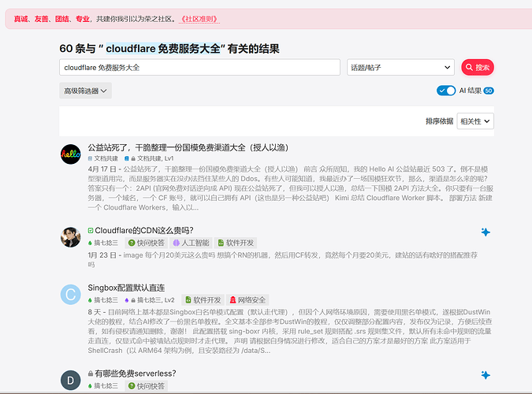Screen dimensions: 532x394
Task: Click the excerpt starting 4月 17 日
Action: (x=290, y=188)
